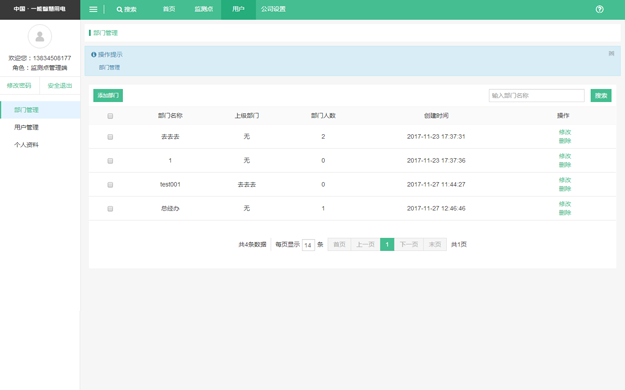The width and height of the screenshot is (625, 390).
Task: Click the info icon beside 操作提示
Action: [x=94, y=55]
